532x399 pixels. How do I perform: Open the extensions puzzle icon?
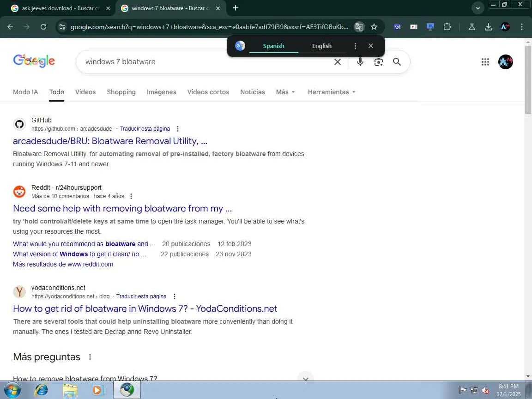447,27
